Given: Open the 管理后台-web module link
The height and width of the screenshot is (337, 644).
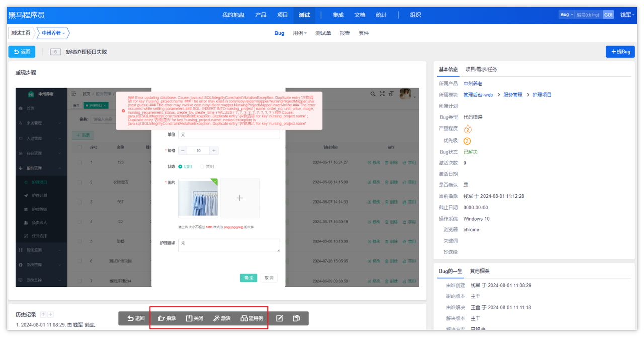Looking at the screenshot, I should click(x=478, y=95).
